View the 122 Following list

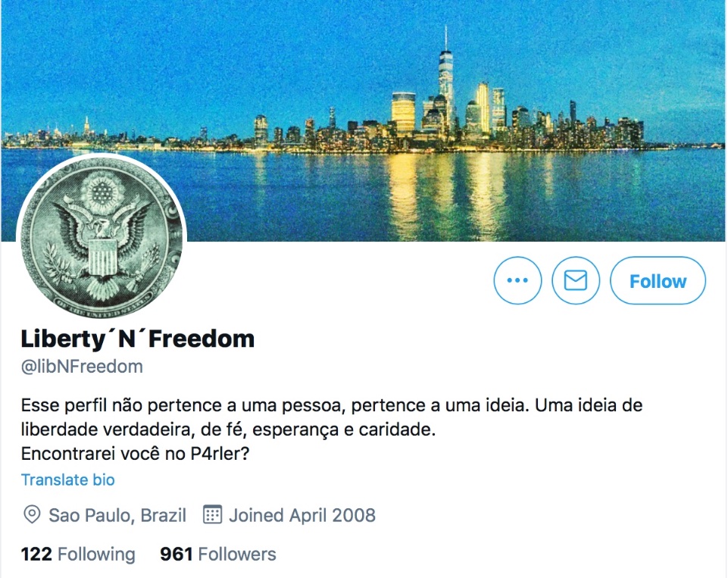pyautogui.click(x=78, y=554)
